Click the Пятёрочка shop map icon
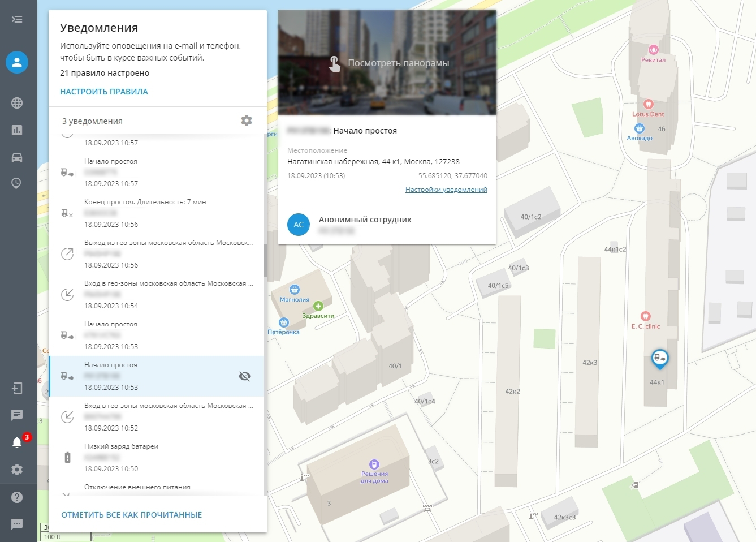 (284, 322)
